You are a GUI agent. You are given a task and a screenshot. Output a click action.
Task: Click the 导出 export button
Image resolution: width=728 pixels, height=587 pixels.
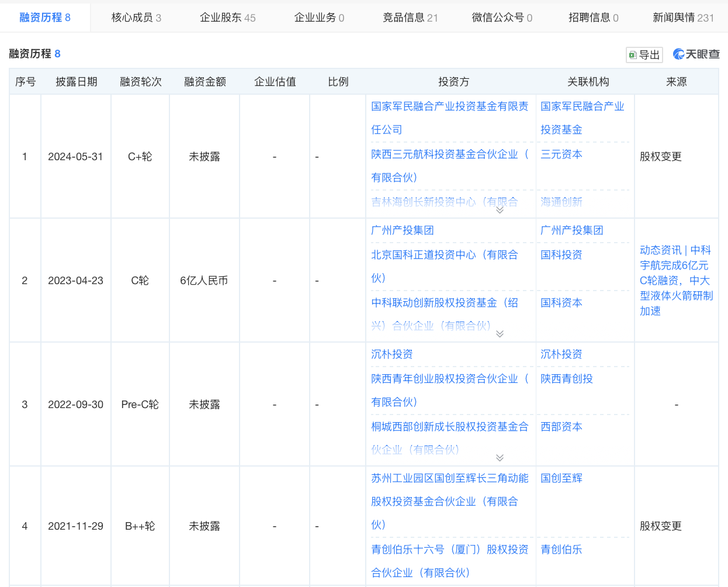644,55
